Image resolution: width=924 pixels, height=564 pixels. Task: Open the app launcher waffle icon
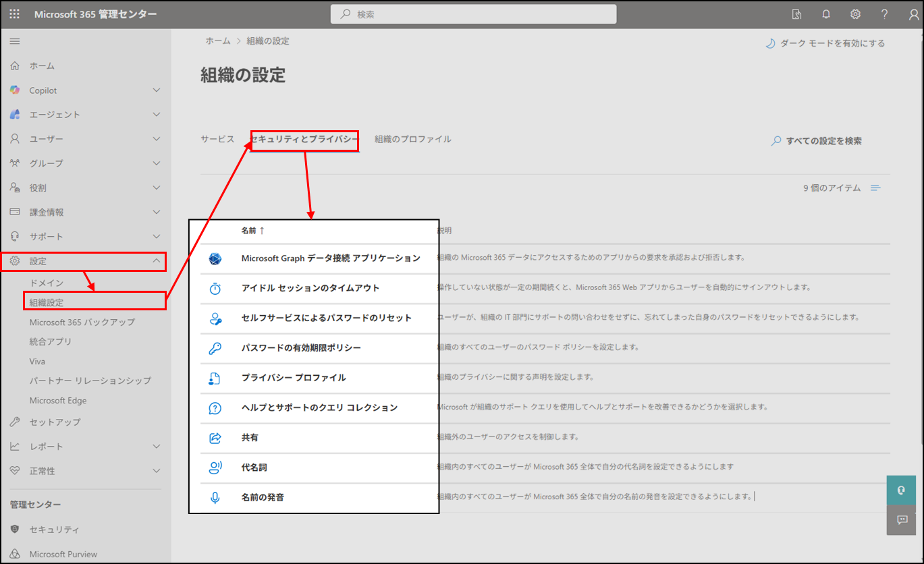[x=15, y=14]
